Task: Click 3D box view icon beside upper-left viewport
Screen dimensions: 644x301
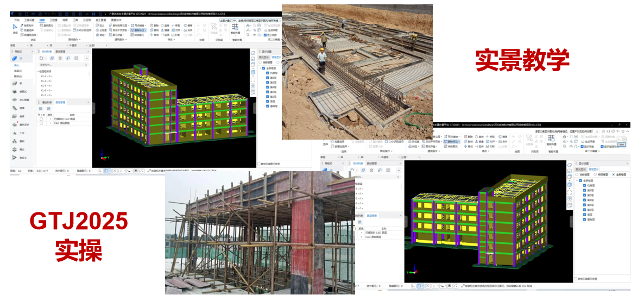Action: (253, 66)
